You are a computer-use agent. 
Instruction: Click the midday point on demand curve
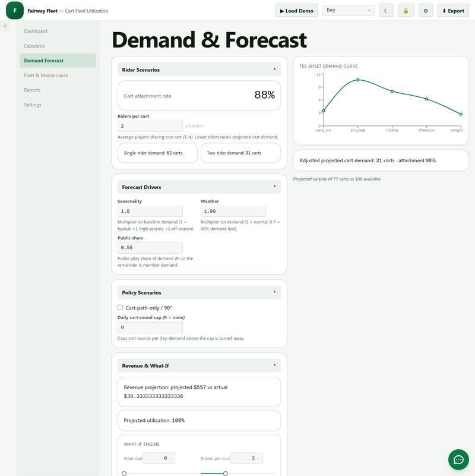[x=392, y=91]
